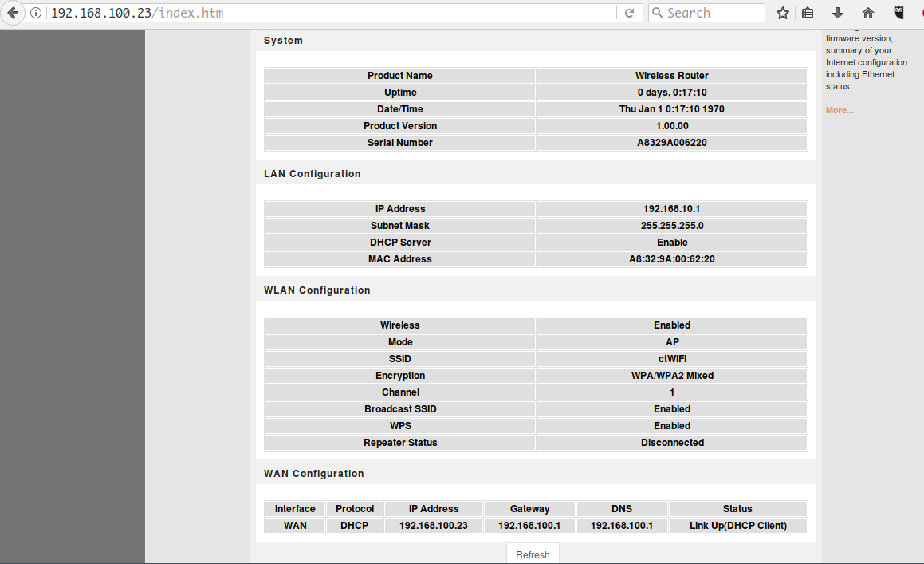Focus the URL address bar

(319, 13)
